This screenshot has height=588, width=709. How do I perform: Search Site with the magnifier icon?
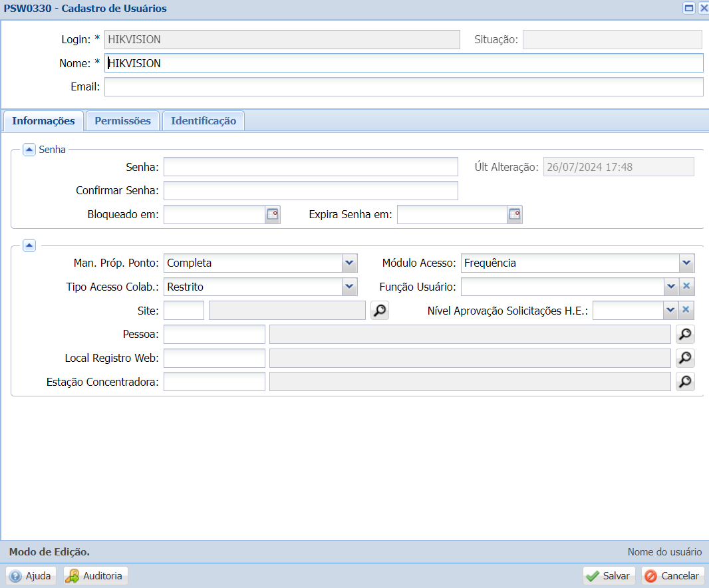[x=380, y=310]
